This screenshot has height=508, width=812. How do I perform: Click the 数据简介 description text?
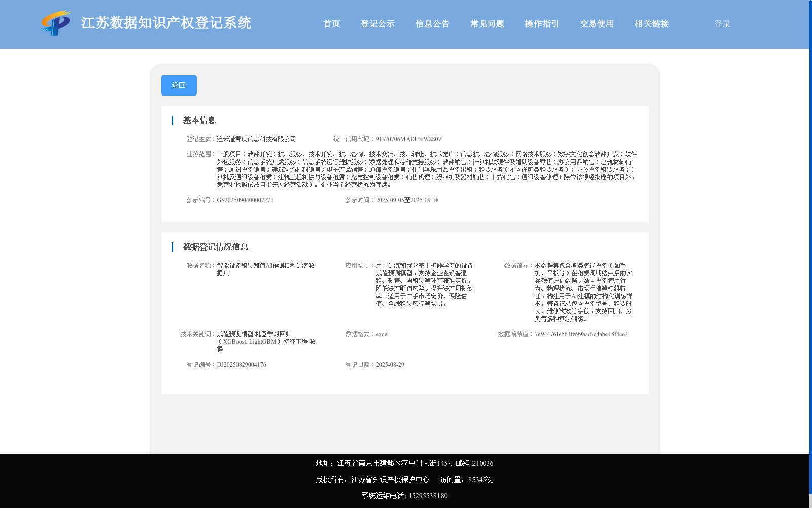click(x=584, y=292)
